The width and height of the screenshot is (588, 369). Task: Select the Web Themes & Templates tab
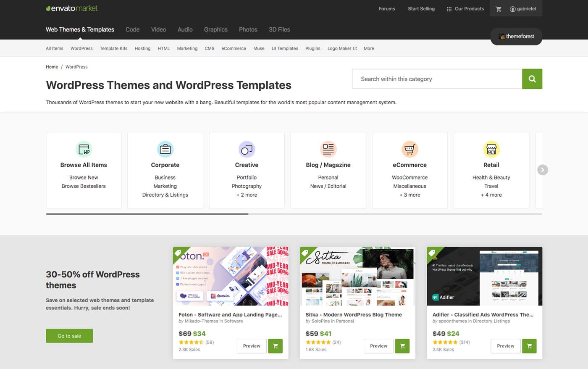tap(80, 29)
